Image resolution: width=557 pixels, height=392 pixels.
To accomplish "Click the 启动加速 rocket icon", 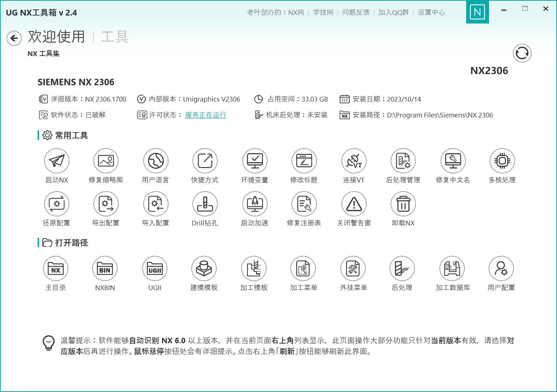I will pyautogui.click(x=255, y=204).
